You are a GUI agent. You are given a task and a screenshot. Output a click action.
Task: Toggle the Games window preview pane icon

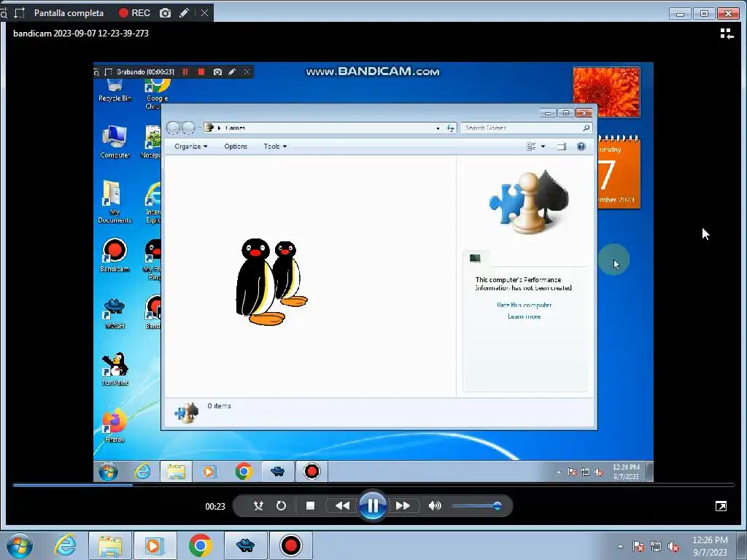tap(562, 147)
